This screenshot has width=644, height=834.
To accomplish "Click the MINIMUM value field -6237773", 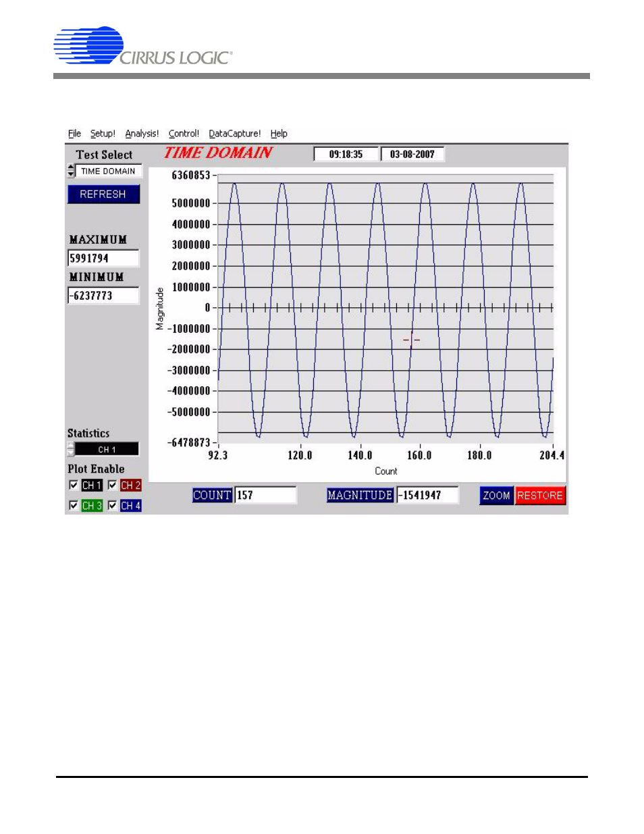I will (103, 296).
